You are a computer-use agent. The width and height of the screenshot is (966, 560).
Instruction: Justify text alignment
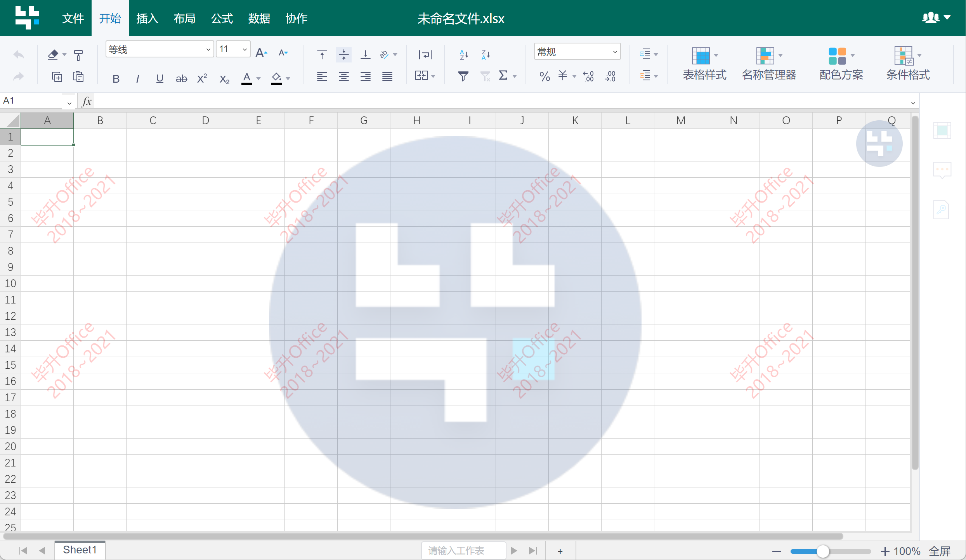(387, 76)
